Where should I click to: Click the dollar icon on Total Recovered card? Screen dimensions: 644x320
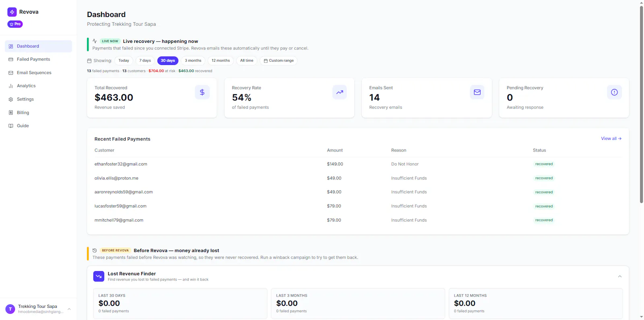coord(202,92)
